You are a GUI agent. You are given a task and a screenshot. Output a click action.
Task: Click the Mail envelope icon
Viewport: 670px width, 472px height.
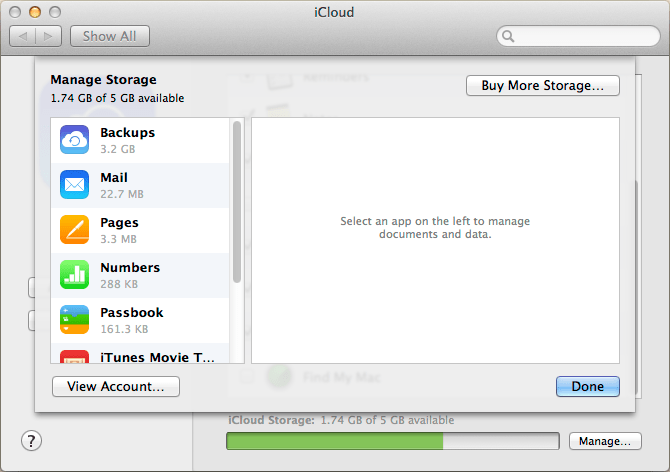74,185
